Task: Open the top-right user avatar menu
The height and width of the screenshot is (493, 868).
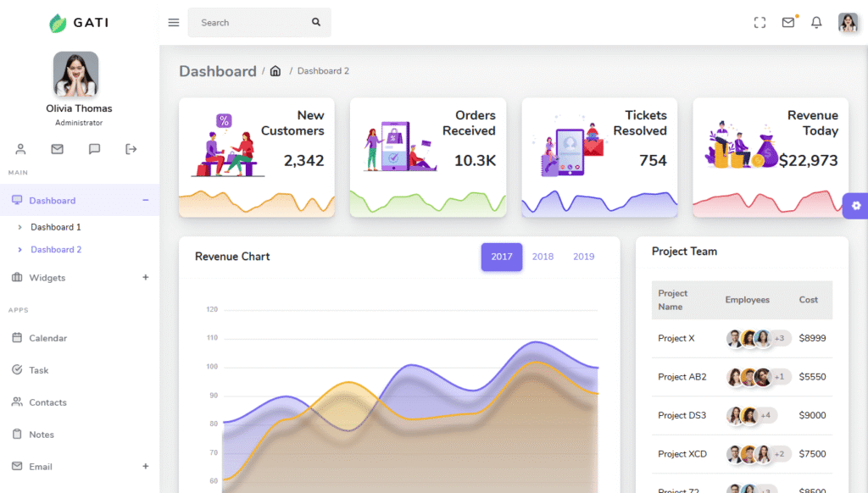Action: click(848, 23)
